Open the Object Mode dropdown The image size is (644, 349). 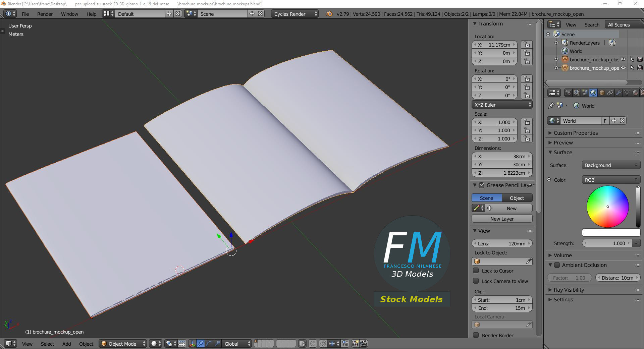coord(123,344)
